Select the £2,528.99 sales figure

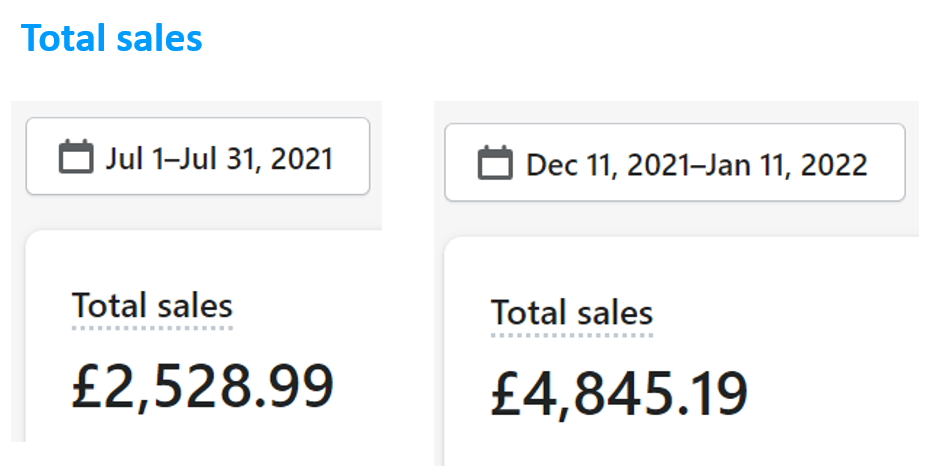tap(202, 385)
